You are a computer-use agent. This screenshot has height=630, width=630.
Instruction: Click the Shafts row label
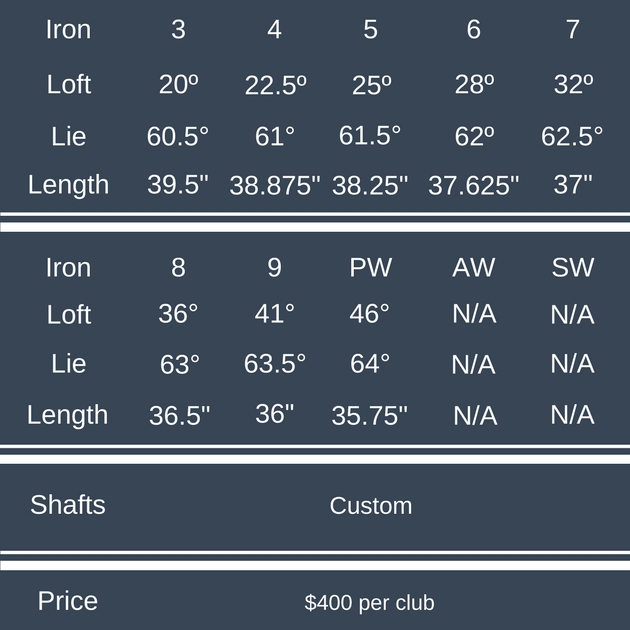point(68,505)
